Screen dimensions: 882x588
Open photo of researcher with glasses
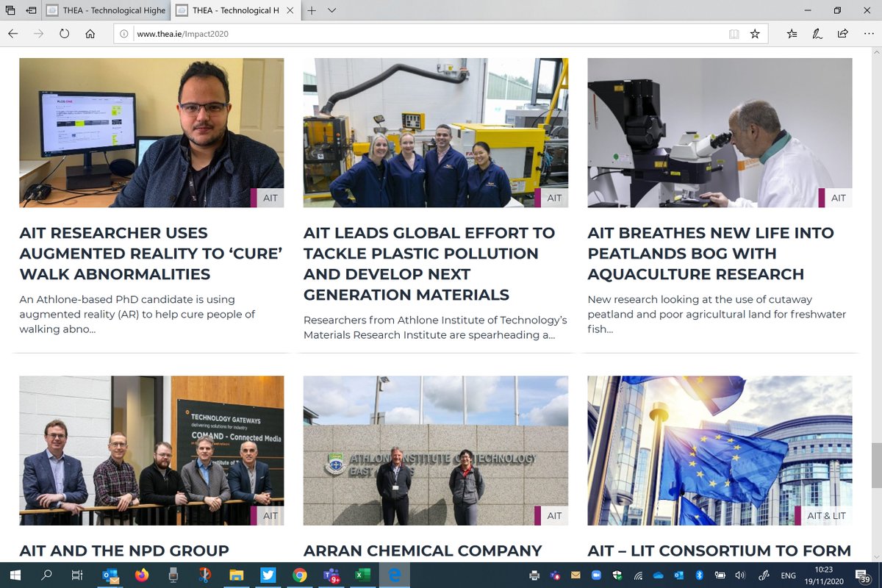click(x=151, y=133)
